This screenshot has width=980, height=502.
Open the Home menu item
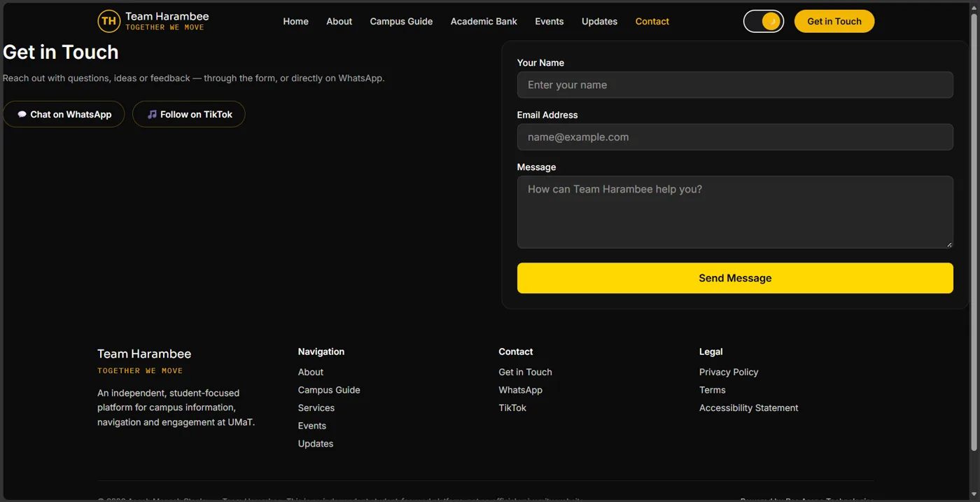coord(295,21)
